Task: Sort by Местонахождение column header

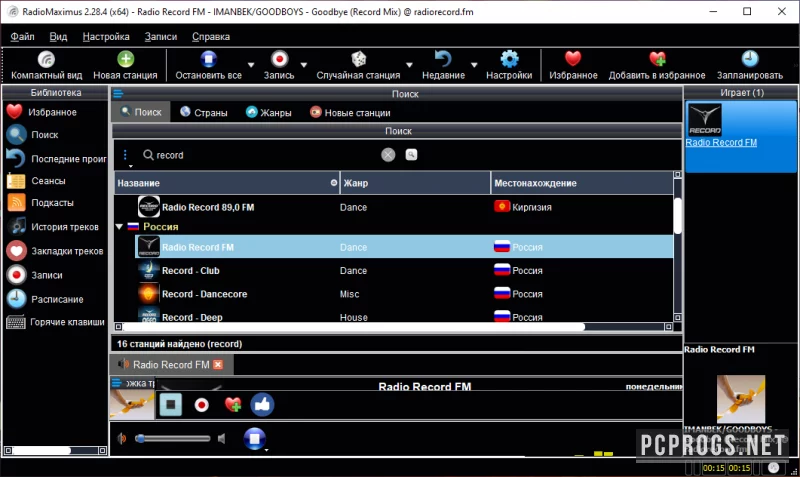Action: 582,183
